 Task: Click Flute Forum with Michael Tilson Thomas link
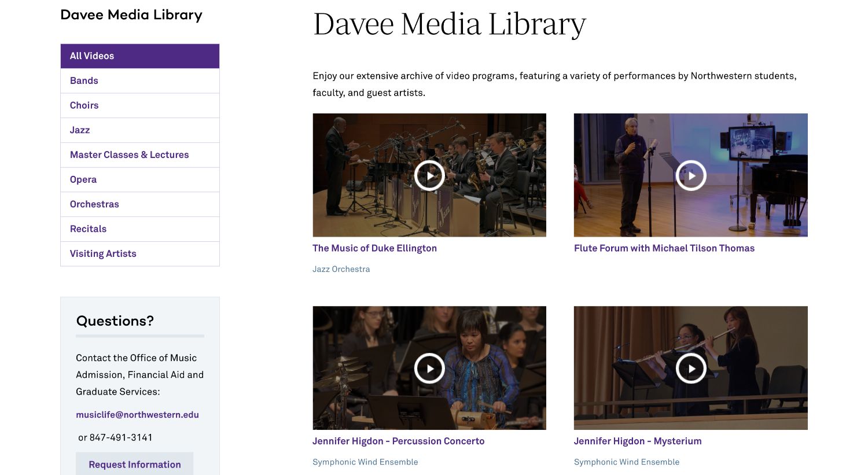click(664, 248)
